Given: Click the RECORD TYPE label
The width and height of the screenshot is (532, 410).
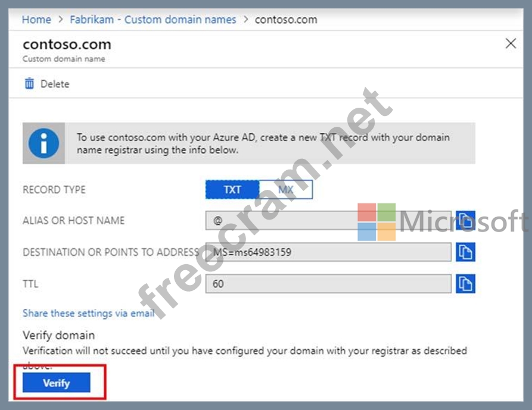Looking at the screenshot, I should 54,190.
